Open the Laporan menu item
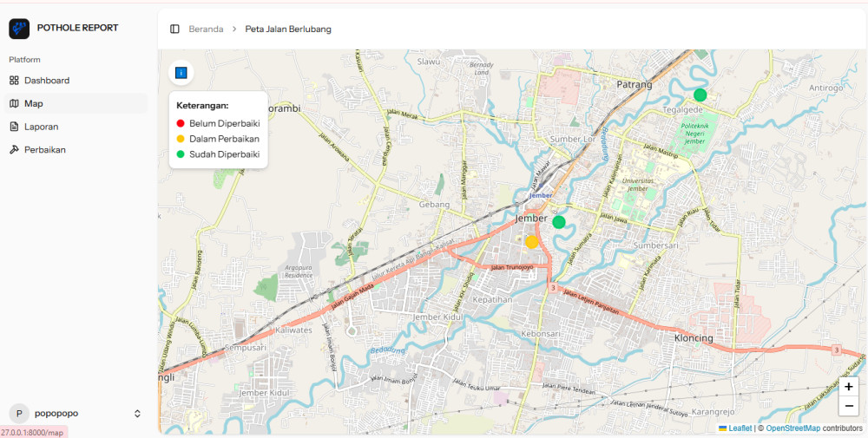 pyautogui.click(x=41, y=127)
